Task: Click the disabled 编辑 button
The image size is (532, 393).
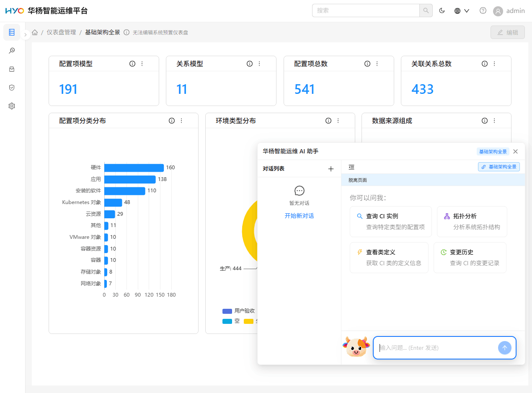Action: 508,32
